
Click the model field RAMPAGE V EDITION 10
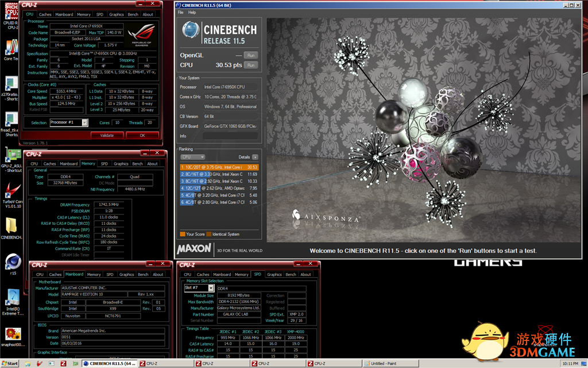[x=94, y=294]
